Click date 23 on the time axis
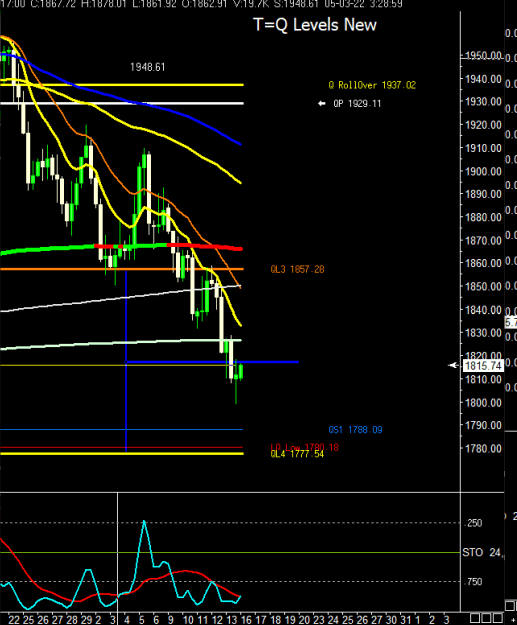 tap(319, 620)
